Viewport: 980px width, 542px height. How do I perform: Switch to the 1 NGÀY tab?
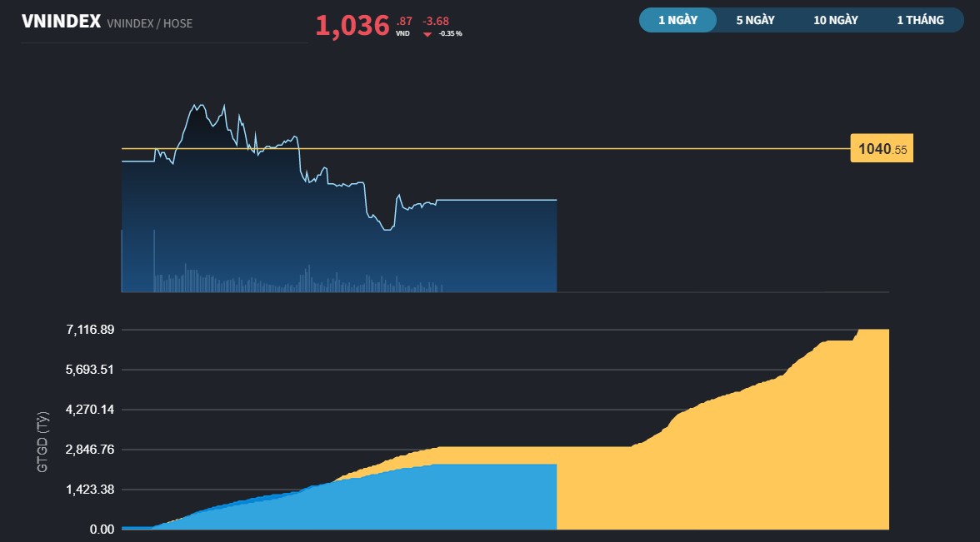pyautogui.click(x=677, y=19)
